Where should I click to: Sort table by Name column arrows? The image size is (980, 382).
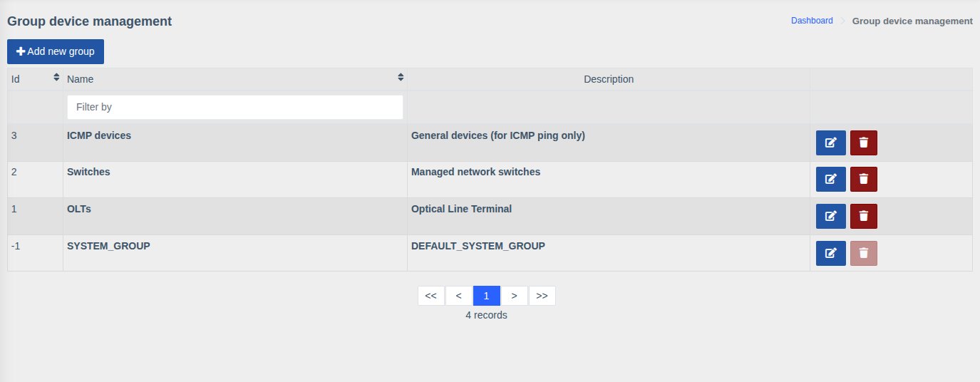point(401,77)
